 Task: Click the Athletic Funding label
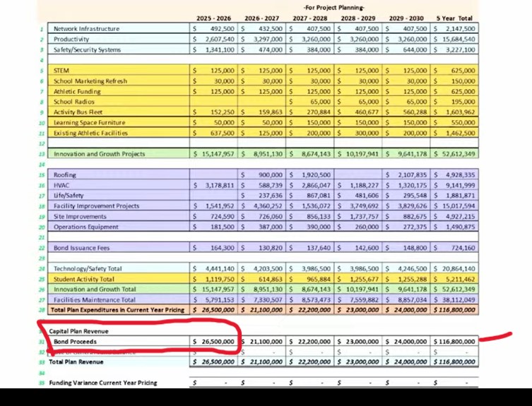point(77,92)
